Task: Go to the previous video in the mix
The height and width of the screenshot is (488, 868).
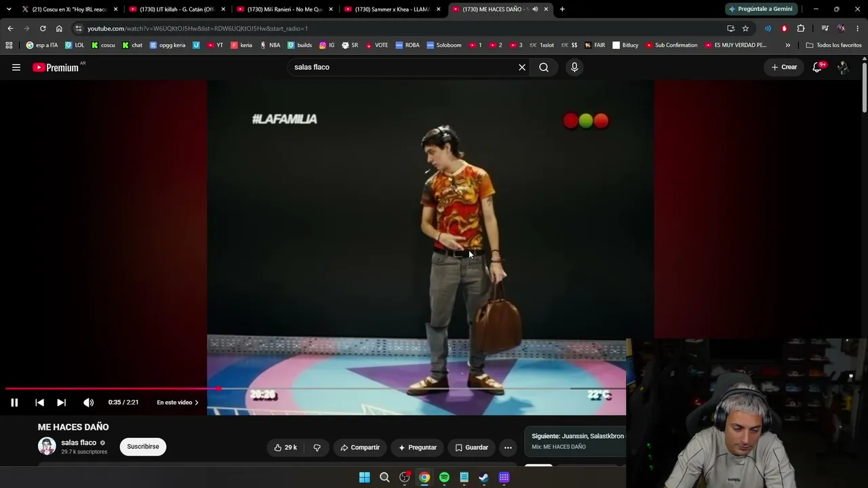Action: pyautogui.click(x=39, y=403)
